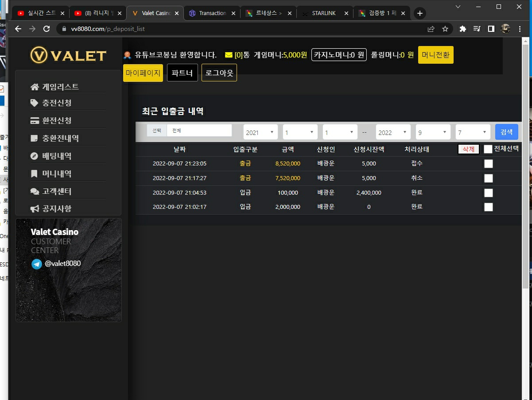This screenshot has width=532, height=400.
Task: Close the STARLINK tab
Action: 346,13
